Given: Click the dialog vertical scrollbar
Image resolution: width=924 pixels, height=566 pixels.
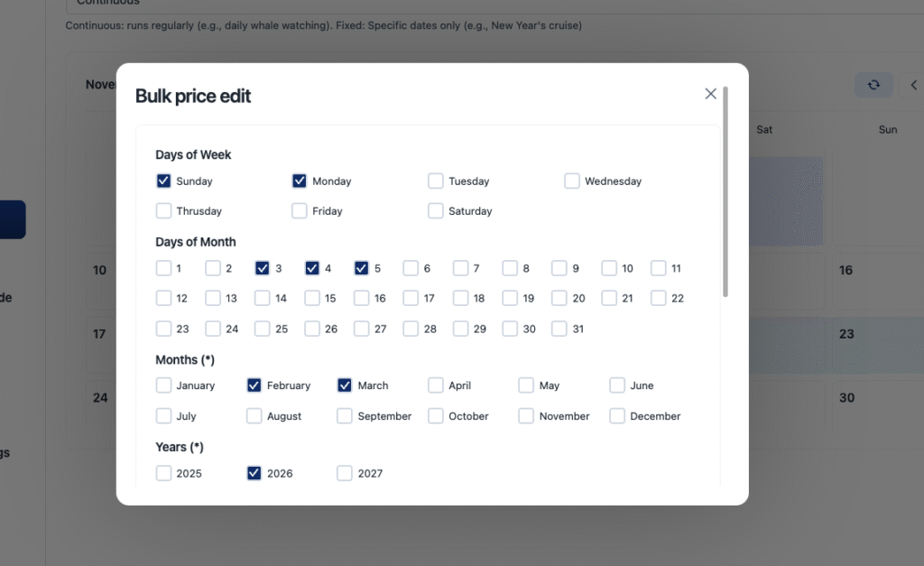Looking at the screenshot, I should 725,191.
